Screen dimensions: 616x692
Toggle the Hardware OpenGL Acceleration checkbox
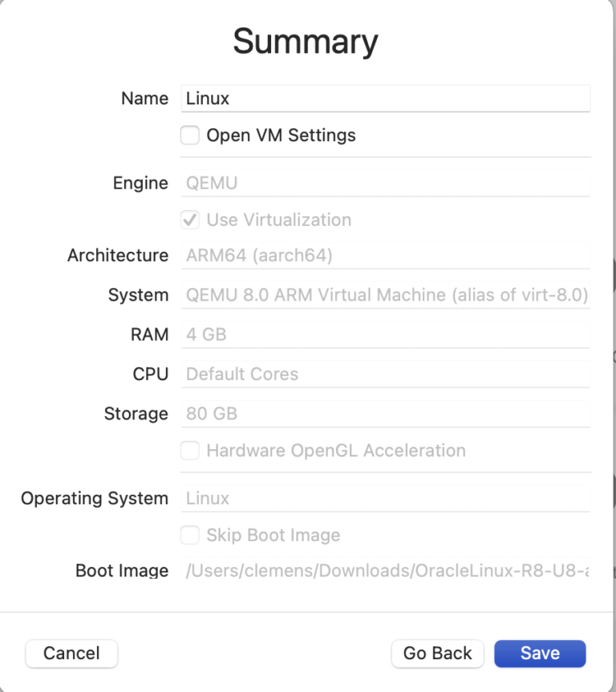click(190, 451)
